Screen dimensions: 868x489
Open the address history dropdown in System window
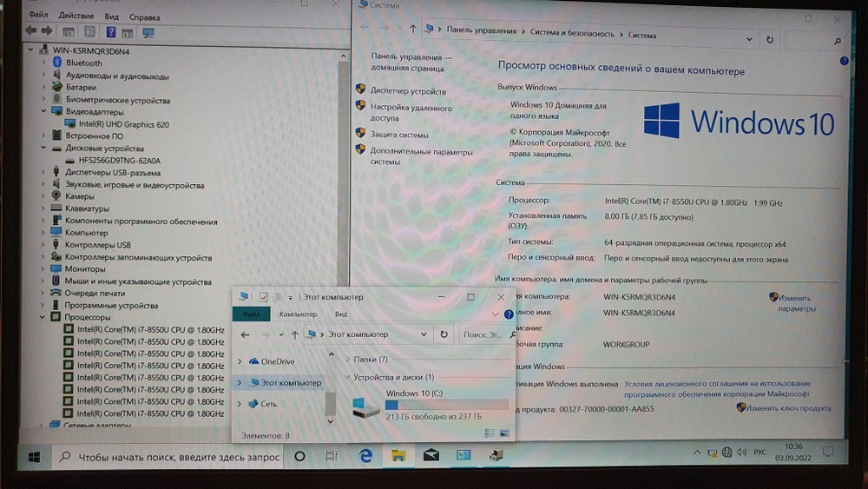tap(749, 39)
